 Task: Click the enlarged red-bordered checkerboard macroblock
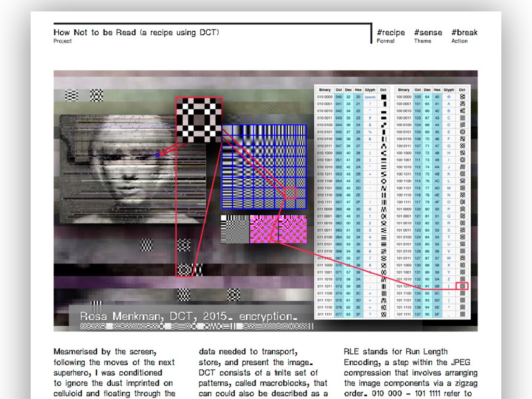pyautogui.click(x=199, y=120)
